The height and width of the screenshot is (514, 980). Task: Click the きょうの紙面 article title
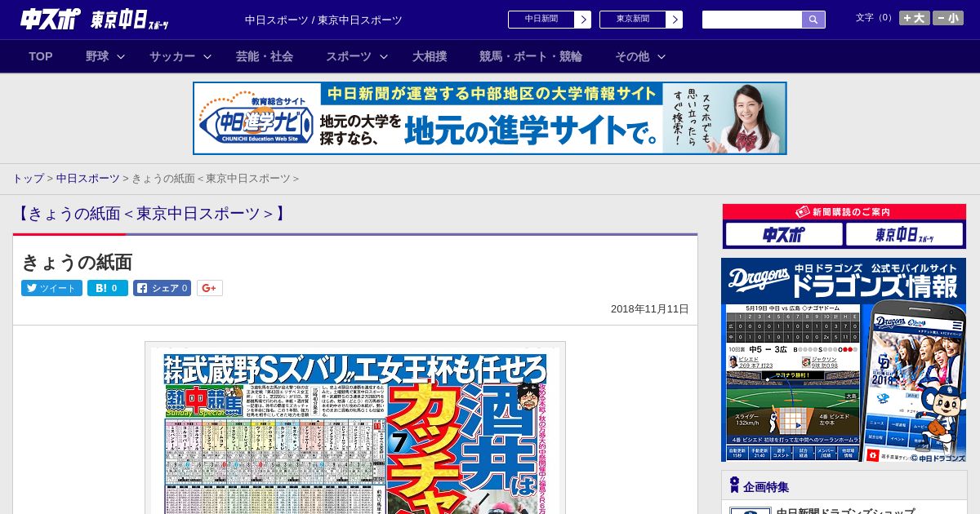coord(77,262)
